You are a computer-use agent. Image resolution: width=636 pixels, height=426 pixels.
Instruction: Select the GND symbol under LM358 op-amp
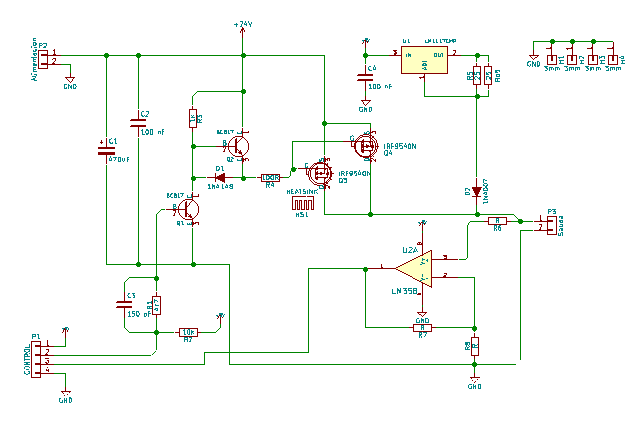pyautogui.click(x=422, y=317)
